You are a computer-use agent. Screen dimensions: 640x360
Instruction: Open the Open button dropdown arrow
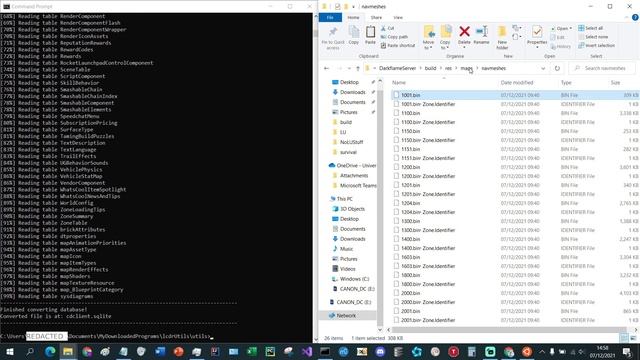click(571, 28)
